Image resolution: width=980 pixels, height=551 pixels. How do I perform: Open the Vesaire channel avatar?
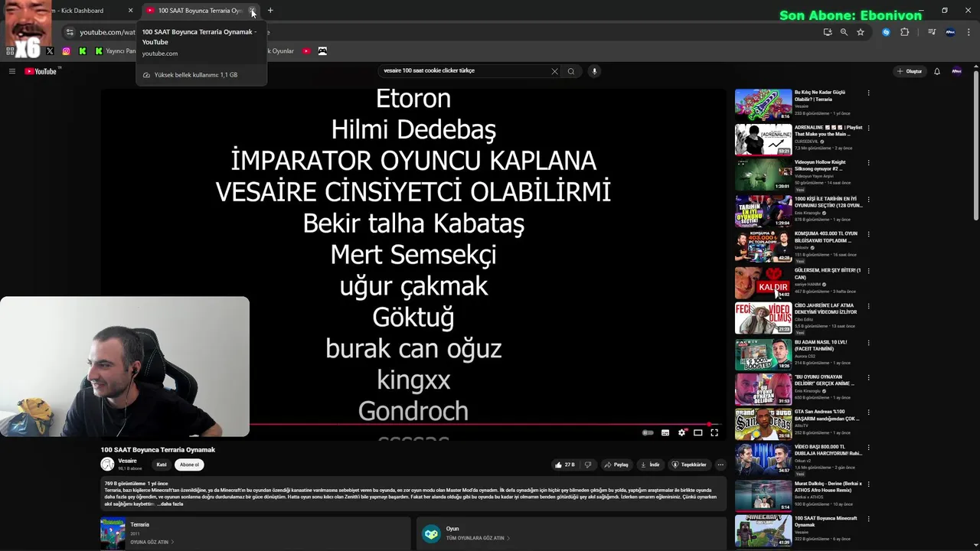(107, 464)
